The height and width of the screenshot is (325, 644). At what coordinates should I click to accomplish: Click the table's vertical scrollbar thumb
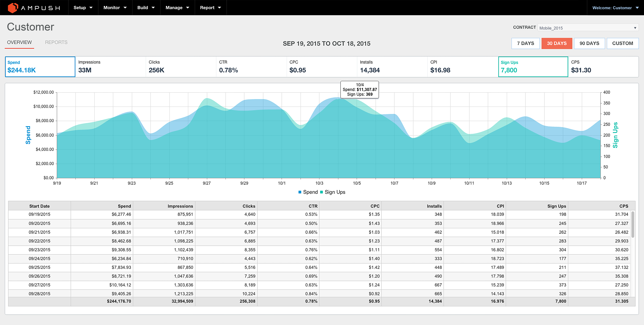pos(633,224)
